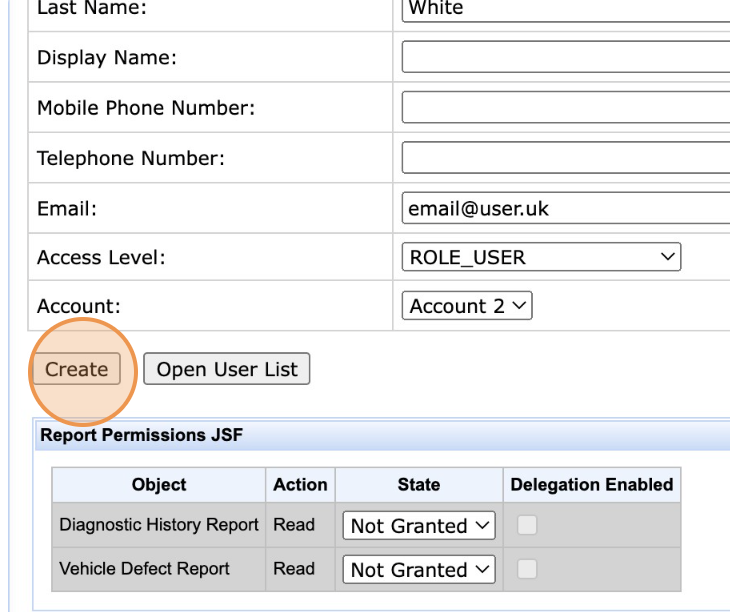Focus the Display Name input field
Viewport: 730px width, 612px height.
565,57
